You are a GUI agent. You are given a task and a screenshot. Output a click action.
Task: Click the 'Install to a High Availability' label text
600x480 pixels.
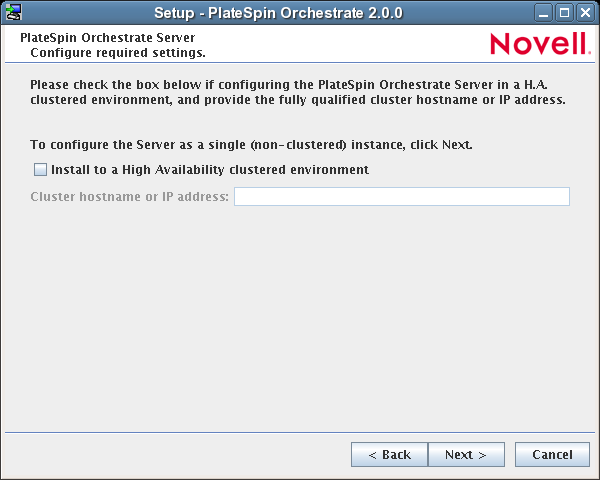coord(210,170)
